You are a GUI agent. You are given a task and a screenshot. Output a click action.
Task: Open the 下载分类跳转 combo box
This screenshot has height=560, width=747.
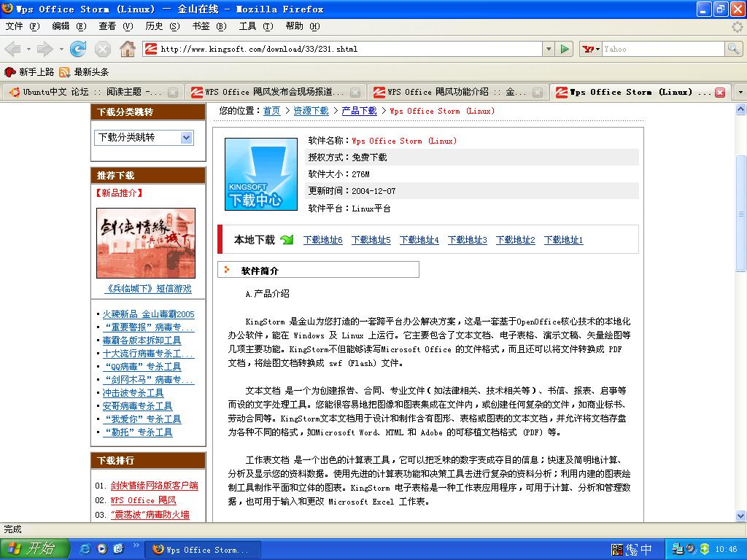point(144,138)
